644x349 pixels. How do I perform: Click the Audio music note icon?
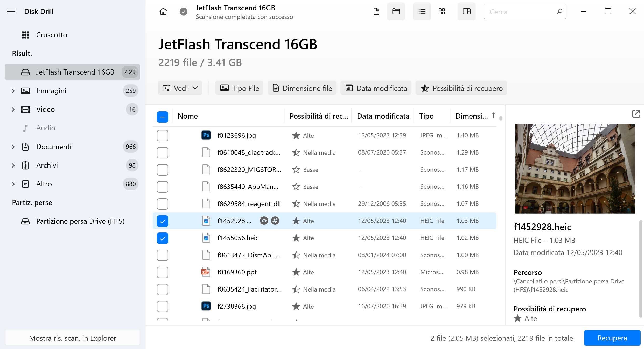pyautogui.click(x=25, y=128)
